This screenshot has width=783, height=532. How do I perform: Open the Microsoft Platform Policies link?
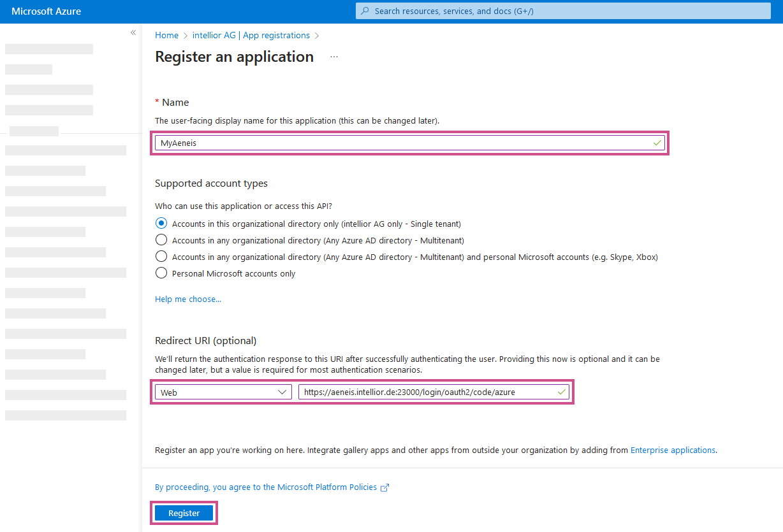(266, 487)
